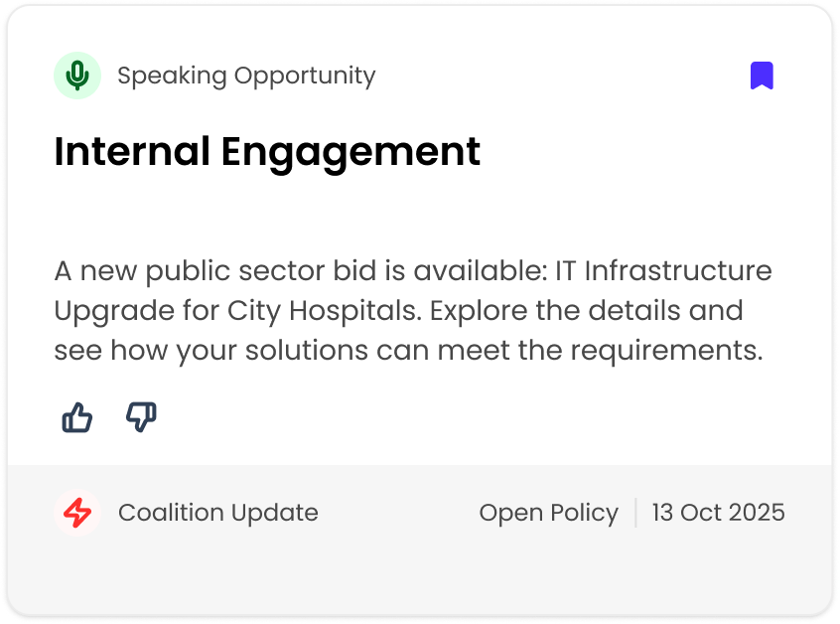Click the IT Infrastructure description text

413,310
